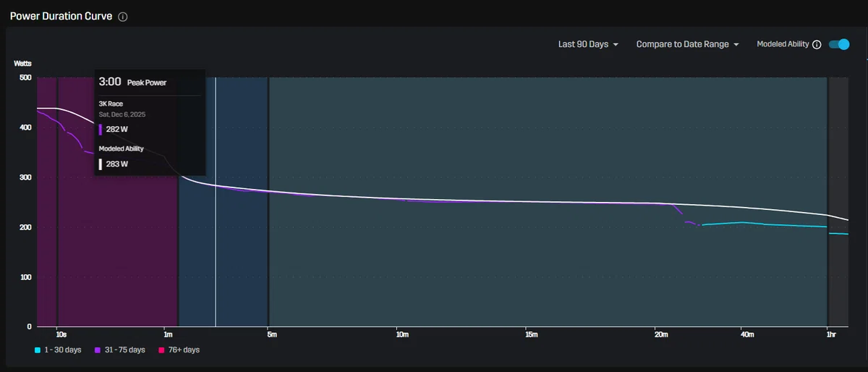868x372 pixels.
Task: Click the 282 W value in tooltip
Action: (116, 130)
